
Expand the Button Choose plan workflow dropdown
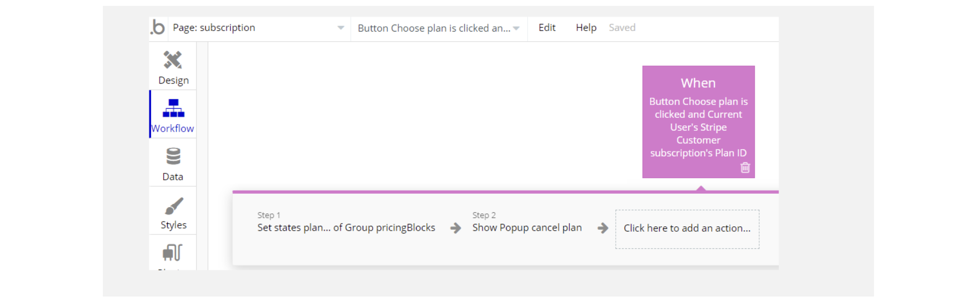[x=438, y=28]
